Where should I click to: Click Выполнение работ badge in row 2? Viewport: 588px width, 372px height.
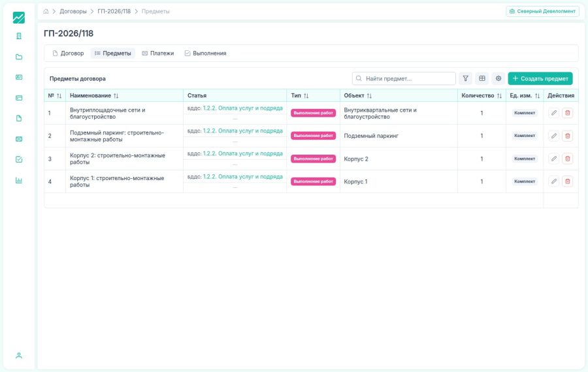(313, 136)
